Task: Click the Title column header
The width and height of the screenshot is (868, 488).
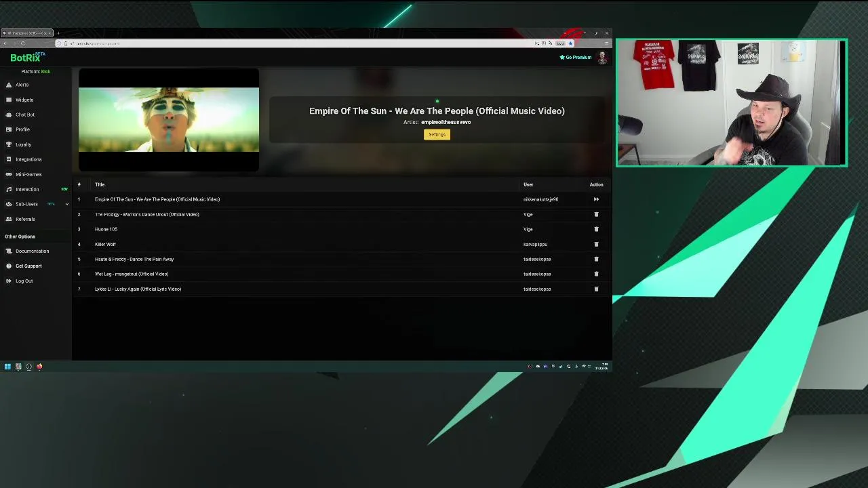Action: pos(100,184)
